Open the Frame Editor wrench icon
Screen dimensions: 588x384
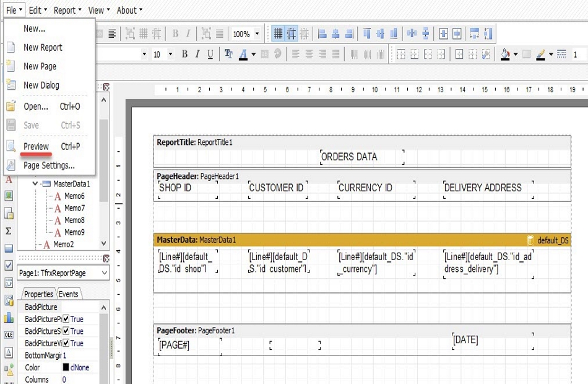[486, 55]
